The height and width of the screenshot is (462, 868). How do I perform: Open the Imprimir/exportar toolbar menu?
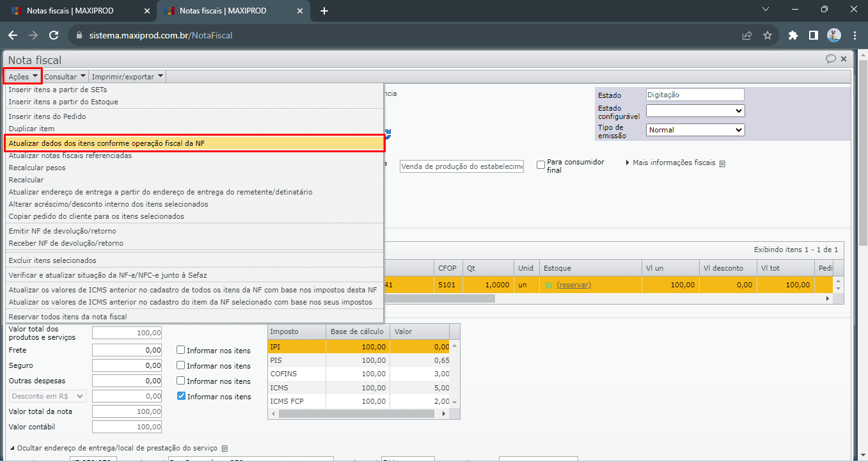coord(128,77)
